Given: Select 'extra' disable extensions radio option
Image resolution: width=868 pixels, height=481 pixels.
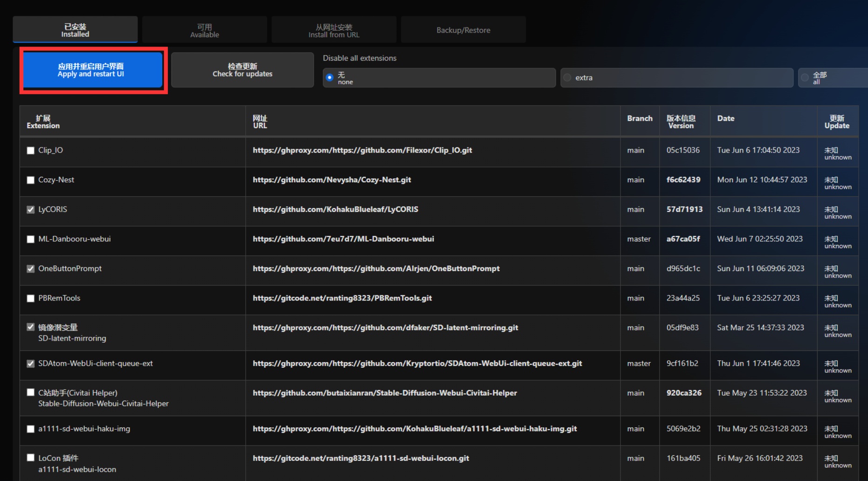Looking at the screenshot, I should pos(567,77).
